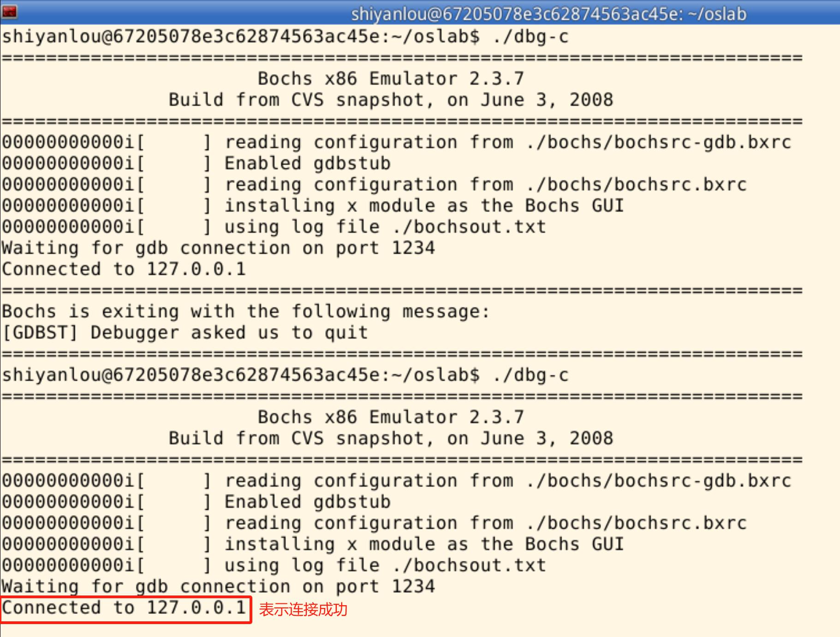The width and height of the screenshot is (840, 637).
Task: Click first 'installing x module as the Bochs GUI'
Action: [x=424, y=206]
